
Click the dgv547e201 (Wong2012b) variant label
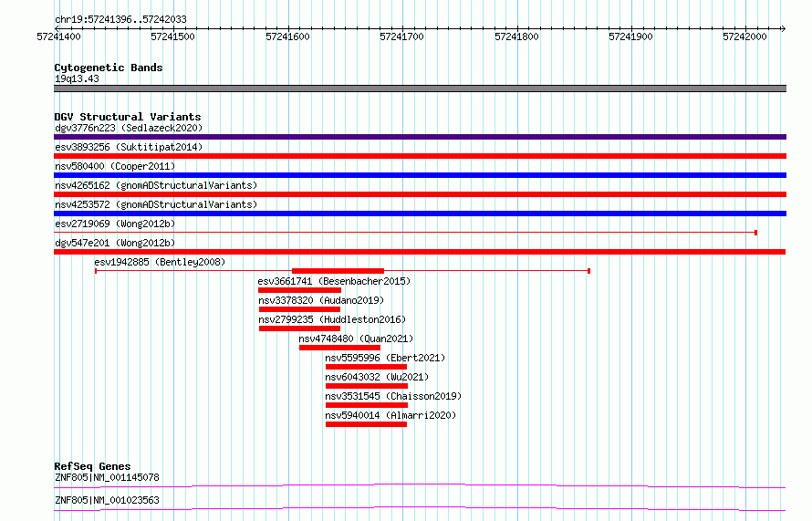[x=115, y=243]
